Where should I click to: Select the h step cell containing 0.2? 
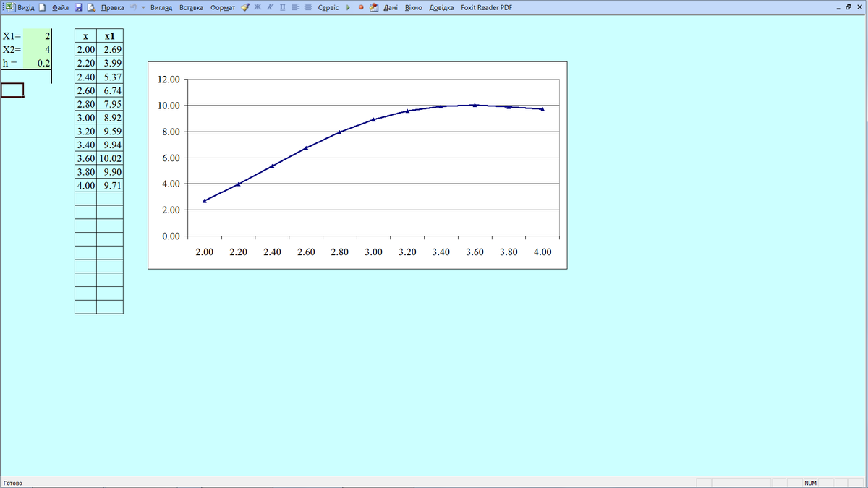(37, 62)
